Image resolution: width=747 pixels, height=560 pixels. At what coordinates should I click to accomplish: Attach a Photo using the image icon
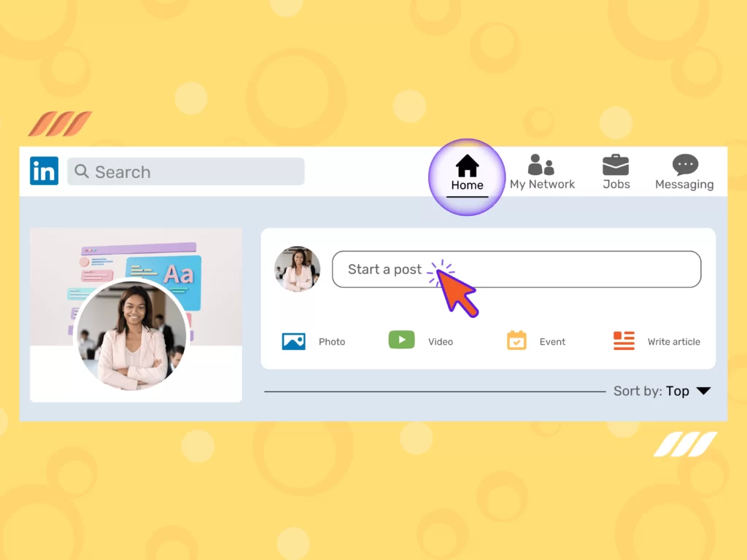293,340
